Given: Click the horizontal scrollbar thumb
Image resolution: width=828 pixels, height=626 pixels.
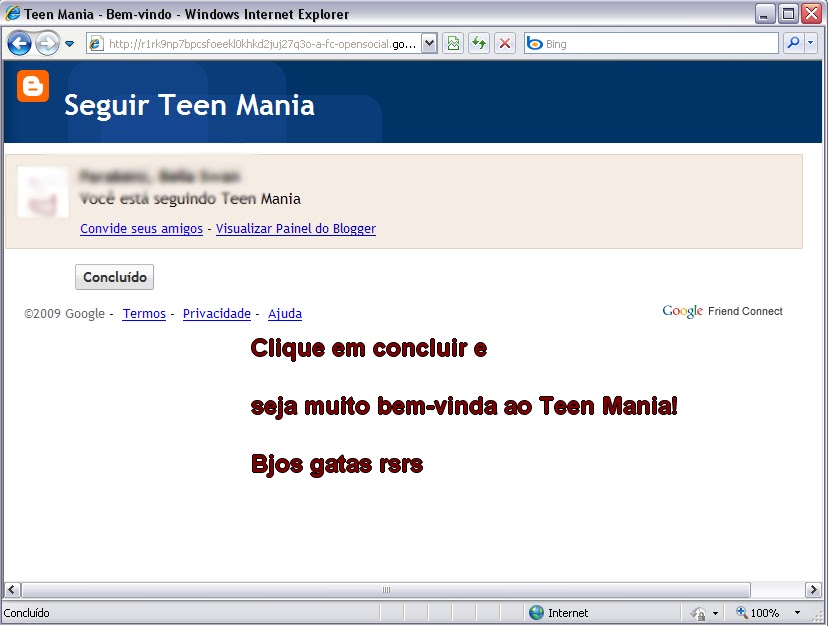Looking at the screenshot, I should coord(386,590).
